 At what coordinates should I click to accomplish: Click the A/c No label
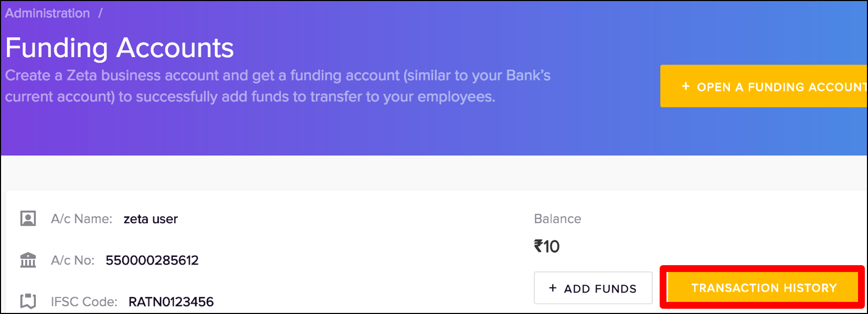pyautogui.click(x=72, y=260)
